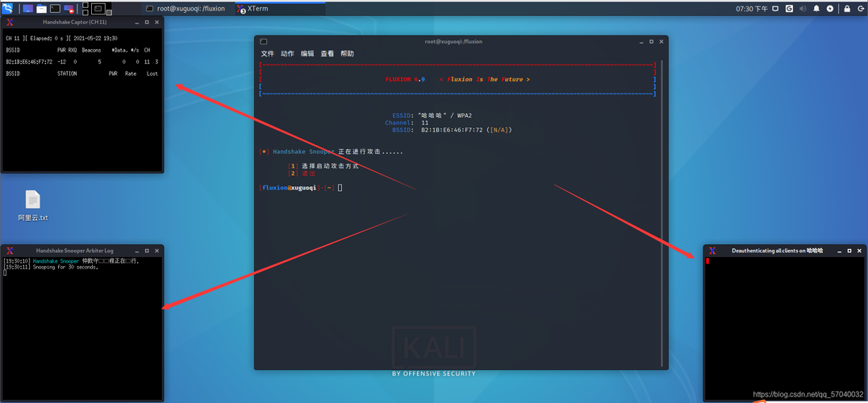This screenshot has height=403, width=868.
Task: Maximize the Handshake Snooper Arbiter Log window
Action: coord(147,251)
